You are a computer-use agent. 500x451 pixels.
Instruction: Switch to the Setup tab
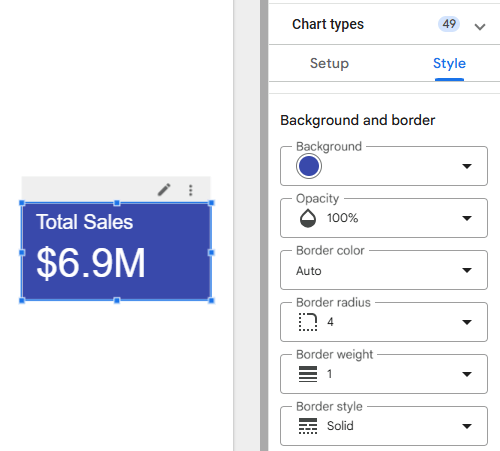coord(329,63)
